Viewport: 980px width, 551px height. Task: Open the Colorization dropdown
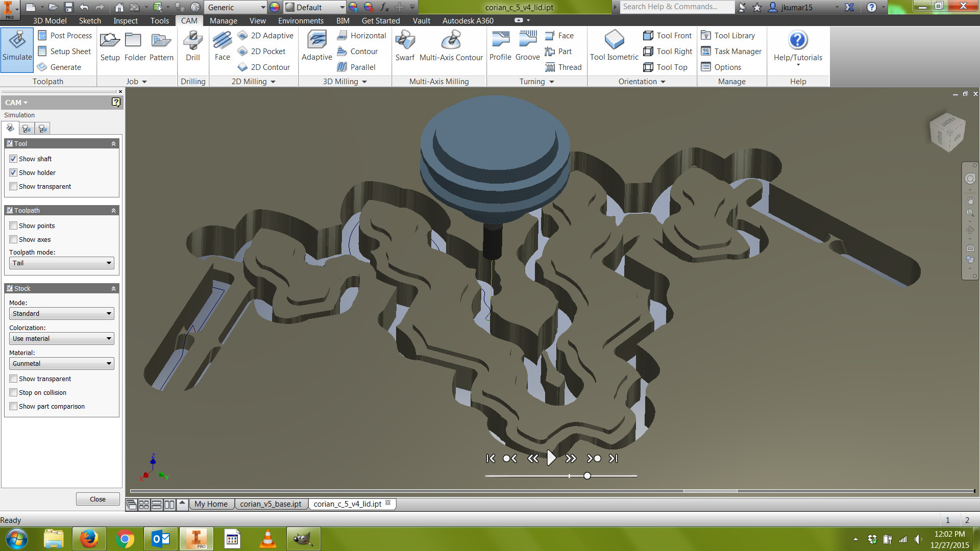[61, 338]
